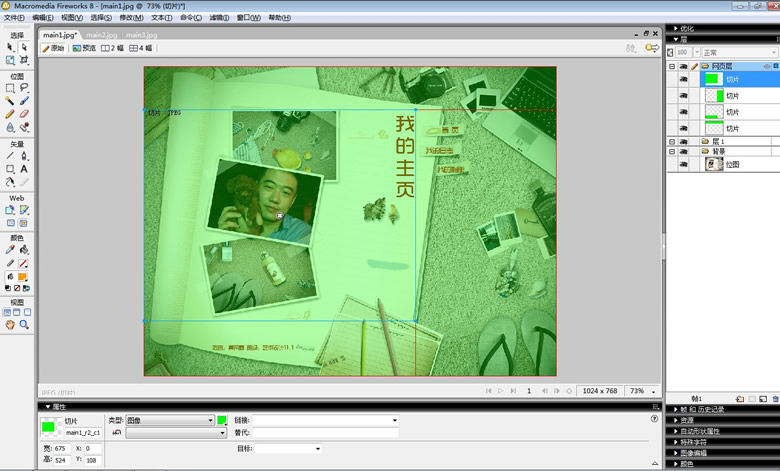Select the Text tool in the vector section
The image size is (780, 471).
(x=24, y=169)
